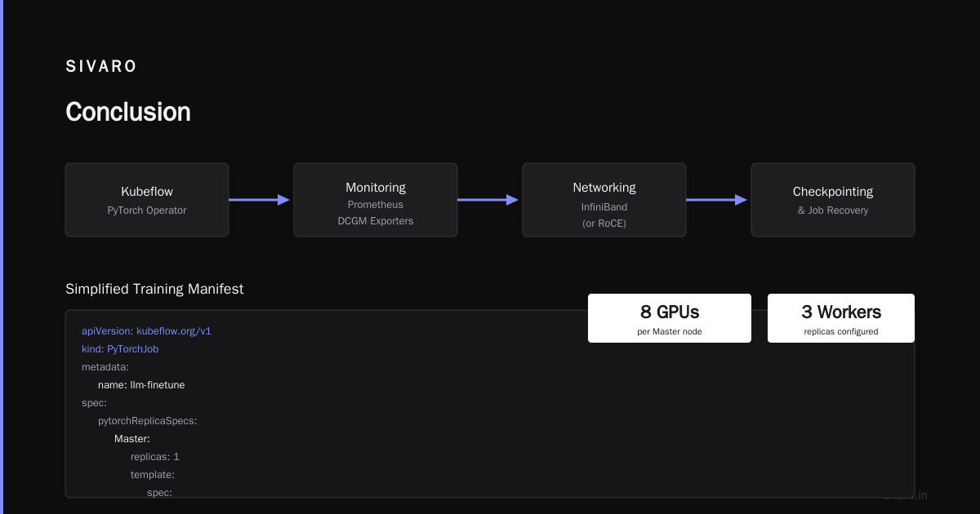The width and height of the screenshot is (980, 514).
Task: Click the replicas: 1 line
Action: [155, 457]
